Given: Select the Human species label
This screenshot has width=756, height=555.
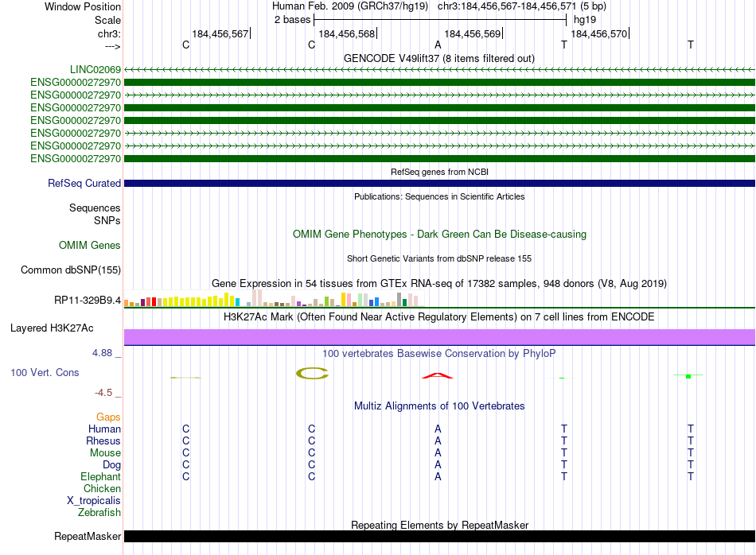Looking at the screenshot, I should click(x=104, y=429).
